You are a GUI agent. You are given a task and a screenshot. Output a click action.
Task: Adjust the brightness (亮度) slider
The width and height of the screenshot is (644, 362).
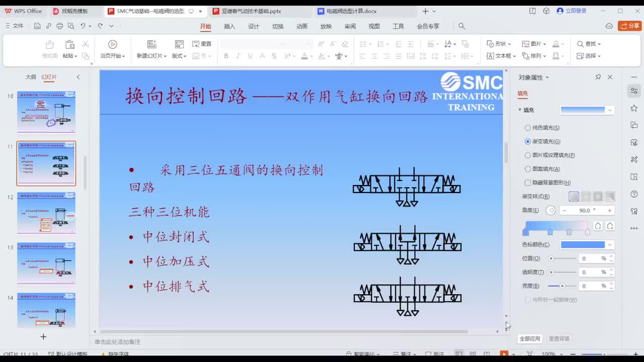point(562,286)
